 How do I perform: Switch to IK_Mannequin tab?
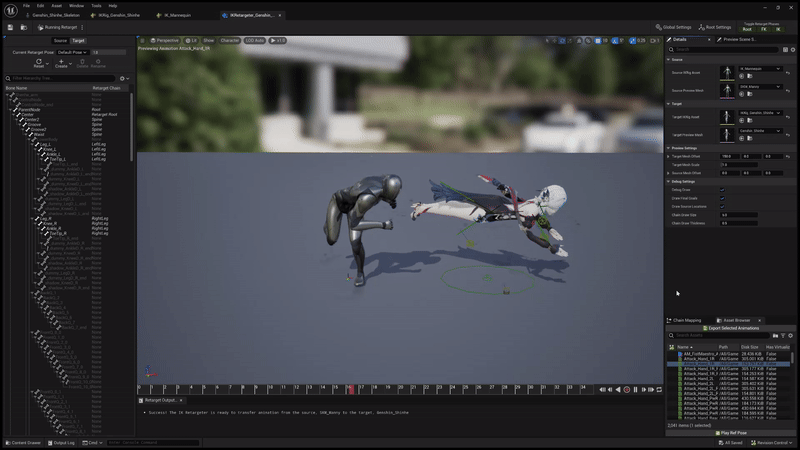point(174,15)
